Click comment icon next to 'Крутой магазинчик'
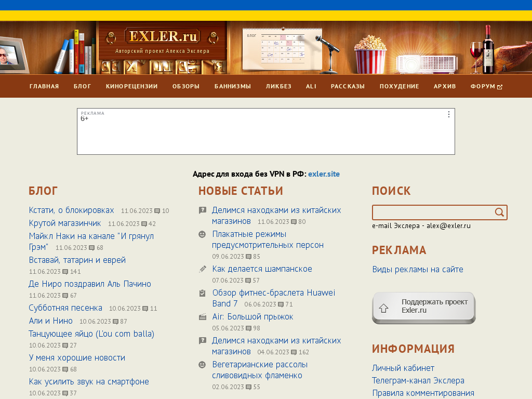Viewport: 532px width, 399px height. tap(144, 224)
